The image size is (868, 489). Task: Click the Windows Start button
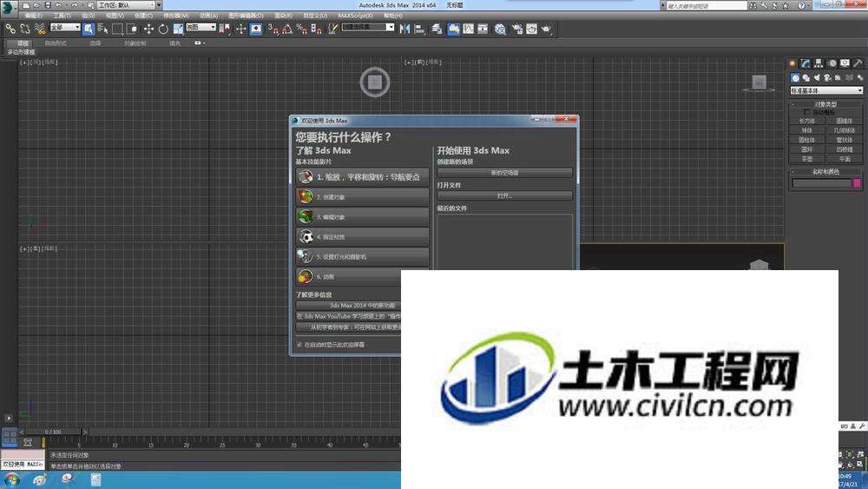[x=11, y=480]
